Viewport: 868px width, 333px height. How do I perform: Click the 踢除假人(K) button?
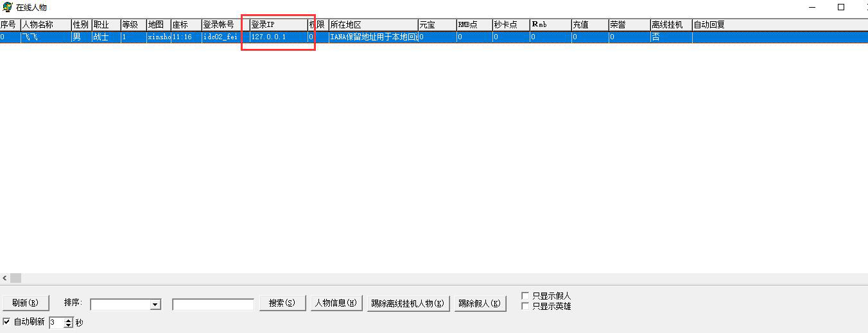pyautogui.click(x=480, y=303)
